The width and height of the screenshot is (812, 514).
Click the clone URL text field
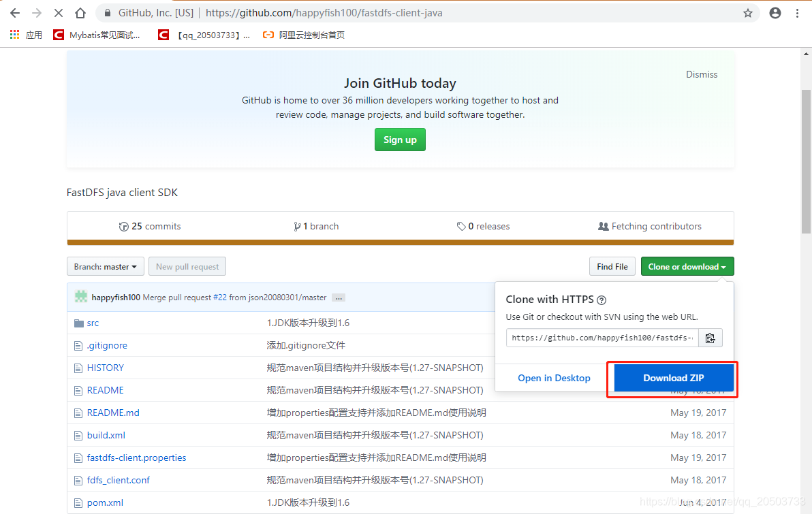(x=602, y=338)
